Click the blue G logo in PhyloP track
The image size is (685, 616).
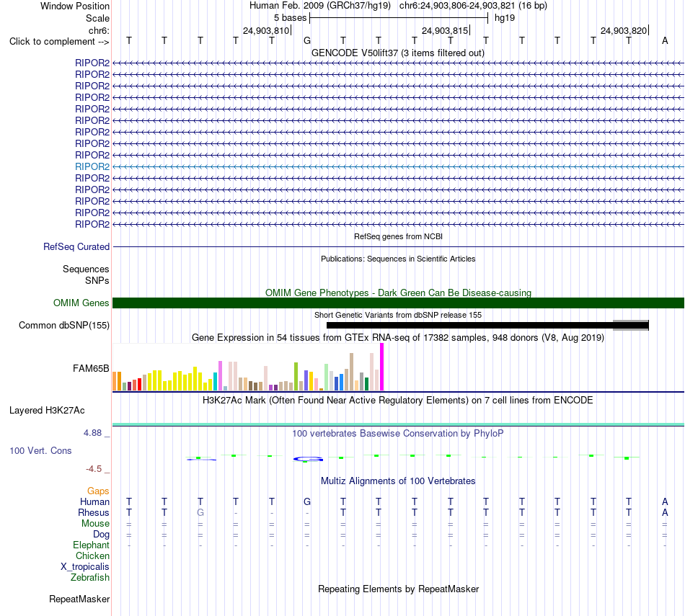pyautogui.click(x=308, y=459)
